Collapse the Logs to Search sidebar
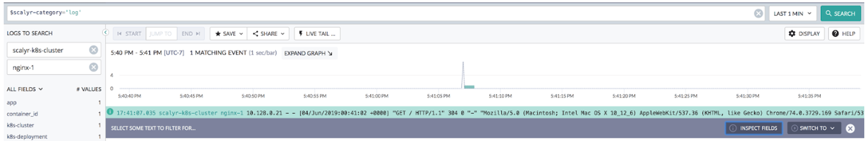868x141 pixels. 105,32
